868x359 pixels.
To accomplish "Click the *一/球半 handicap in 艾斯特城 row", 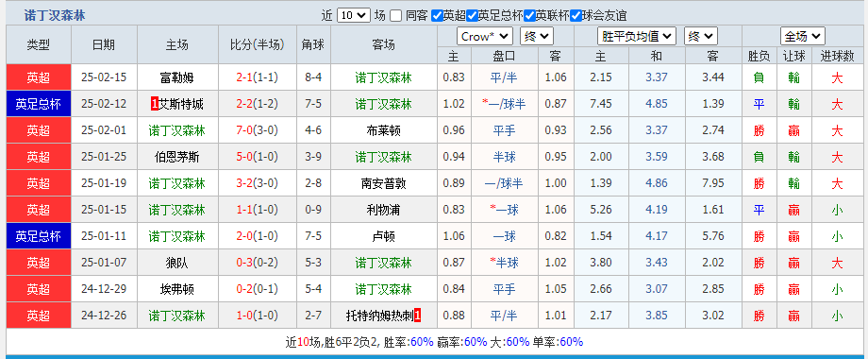I will point(504,104).
